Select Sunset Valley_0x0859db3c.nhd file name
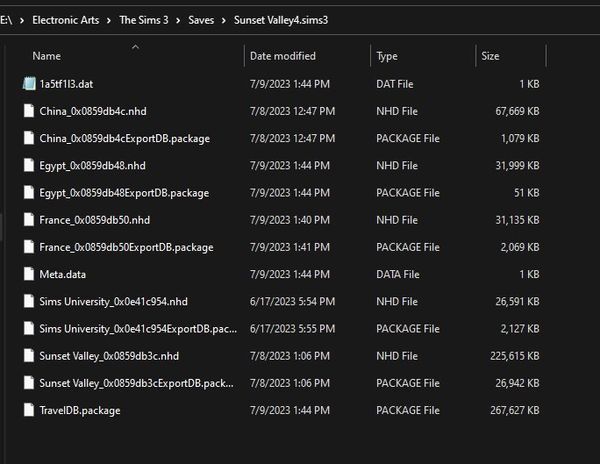The height and width of the screenshot is (464, 600). pos(109,355)
